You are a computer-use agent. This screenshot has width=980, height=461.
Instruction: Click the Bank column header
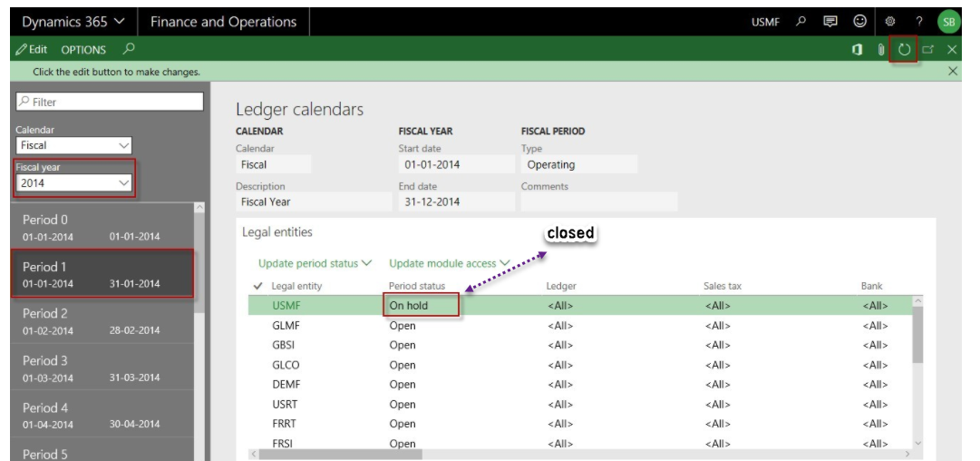pyautogui.click(x=871, y=286)
